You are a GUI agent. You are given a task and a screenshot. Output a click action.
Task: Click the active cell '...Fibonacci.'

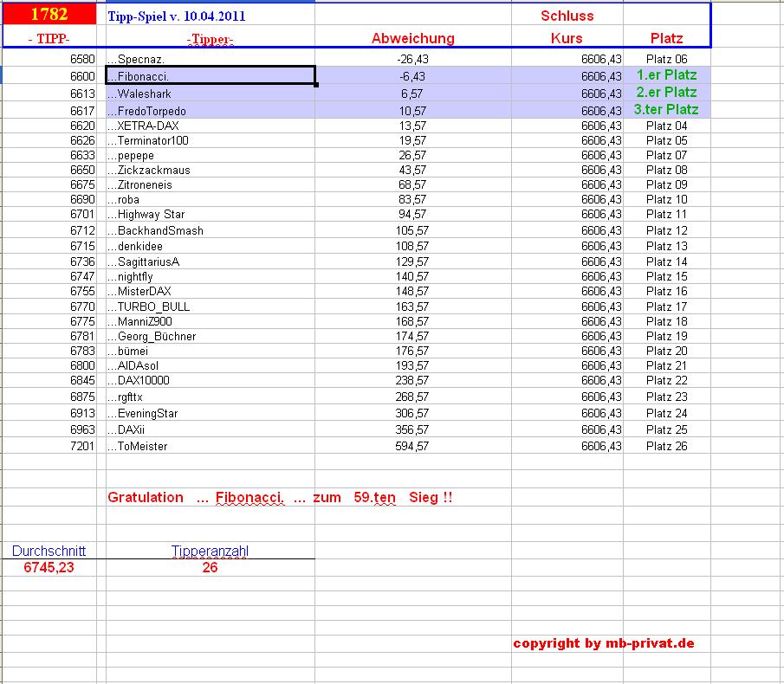coord(211,76)
